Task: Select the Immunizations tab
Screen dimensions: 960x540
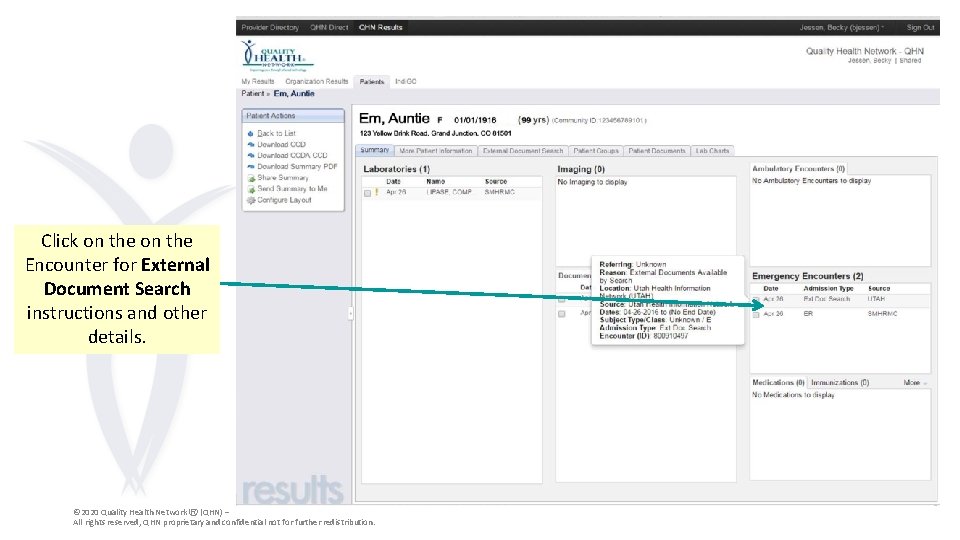Action: (x=840, y=383)
